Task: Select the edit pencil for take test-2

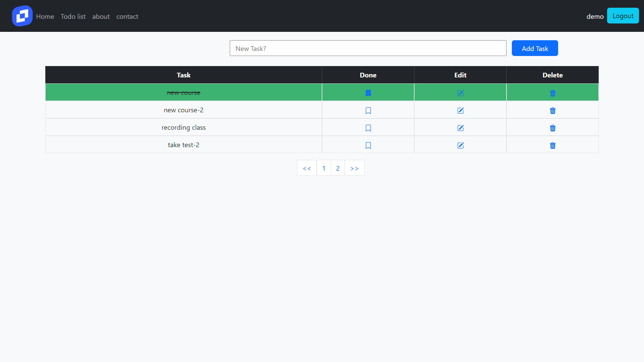Action: pyautogui.click(x=460, y=145)
